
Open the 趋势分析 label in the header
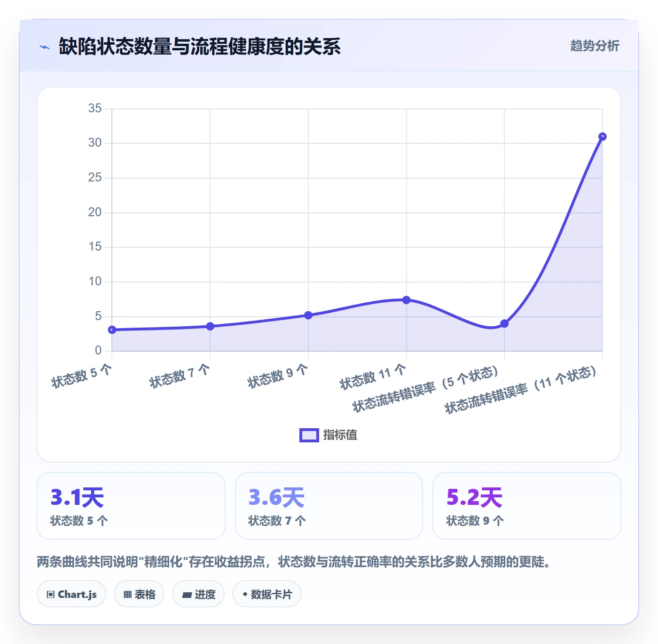pyautogui.click(x=595, y=46)
